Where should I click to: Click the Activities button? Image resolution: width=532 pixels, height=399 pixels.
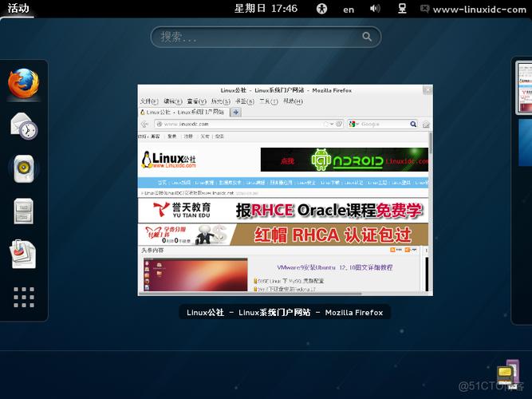tap(18, 9)
